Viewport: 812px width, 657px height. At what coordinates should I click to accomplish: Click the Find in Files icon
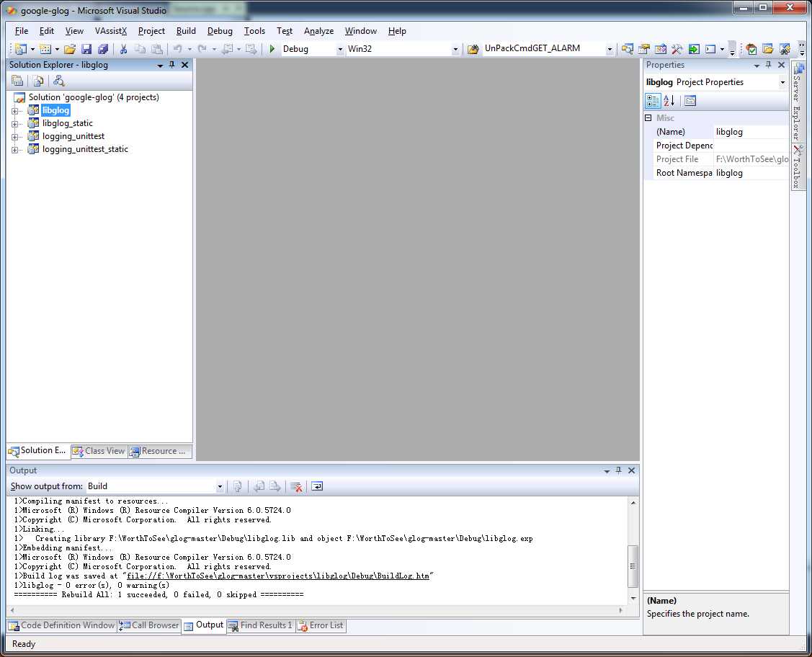[473, 49]
